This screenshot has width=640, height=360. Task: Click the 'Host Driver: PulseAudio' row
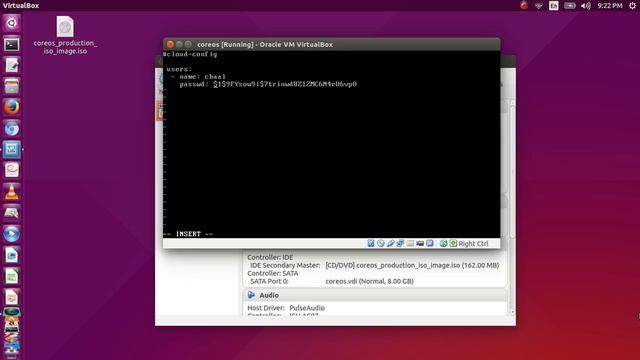(286, 308)
